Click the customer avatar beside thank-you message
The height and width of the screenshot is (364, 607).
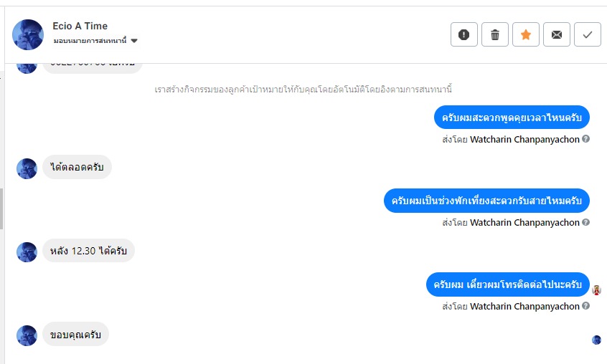click(27, 335)
